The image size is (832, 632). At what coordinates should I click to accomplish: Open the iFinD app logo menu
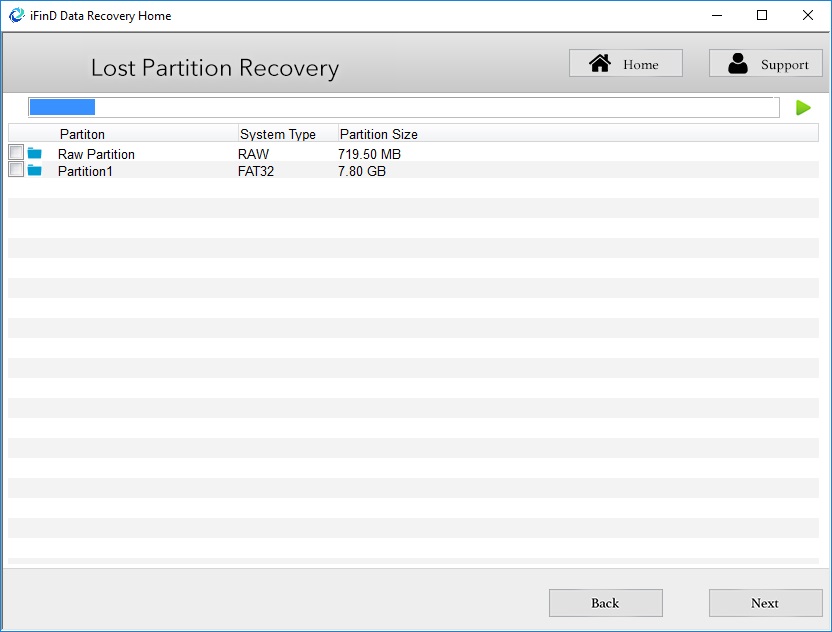(16, 15)
